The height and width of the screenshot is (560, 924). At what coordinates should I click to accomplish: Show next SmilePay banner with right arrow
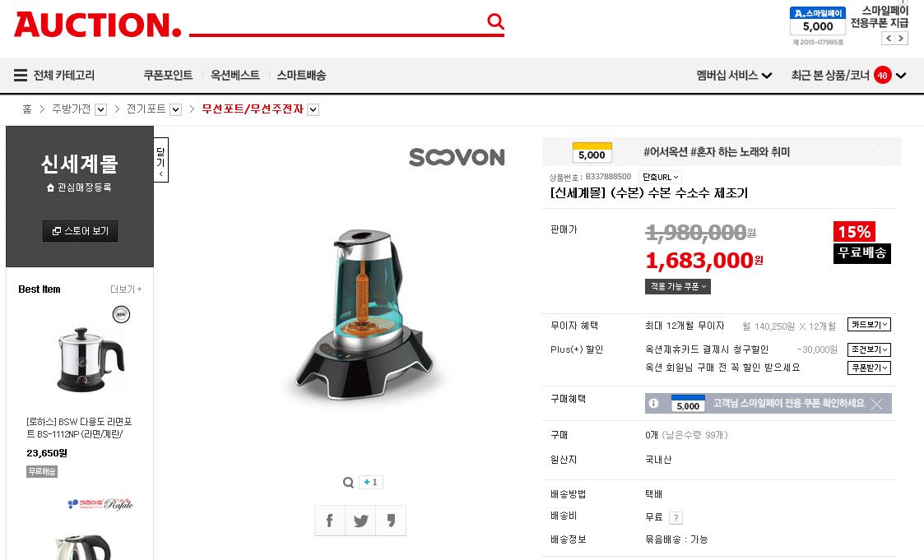point(901,39)
